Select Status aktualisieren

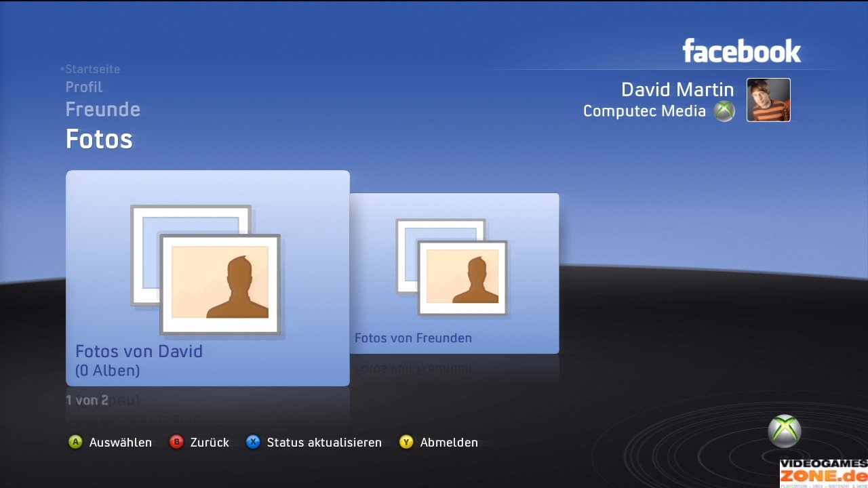coord(324,443)
